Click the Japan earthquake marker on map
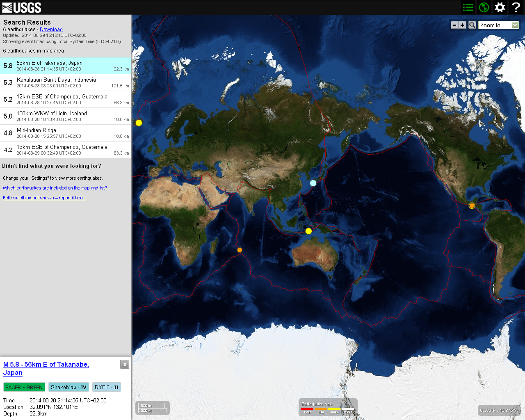Image resolution: width=525 pixels, height=420 pixels. coord(313,183)
